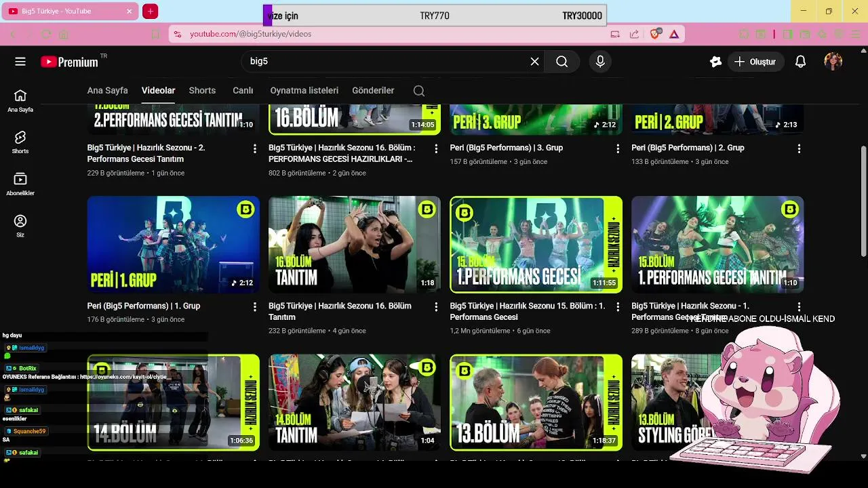The width and height of the screenshot is (868, 488).
Task: Click the scrollbar down arrow
Action: click(863, 457)
